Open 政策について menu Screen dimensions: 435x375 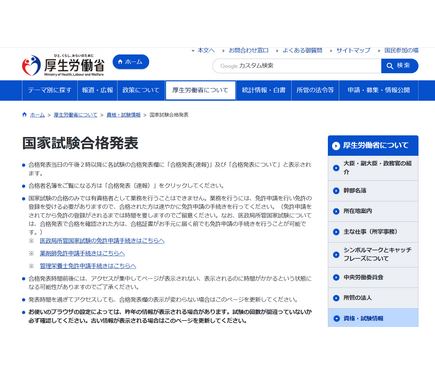(141, 90)
